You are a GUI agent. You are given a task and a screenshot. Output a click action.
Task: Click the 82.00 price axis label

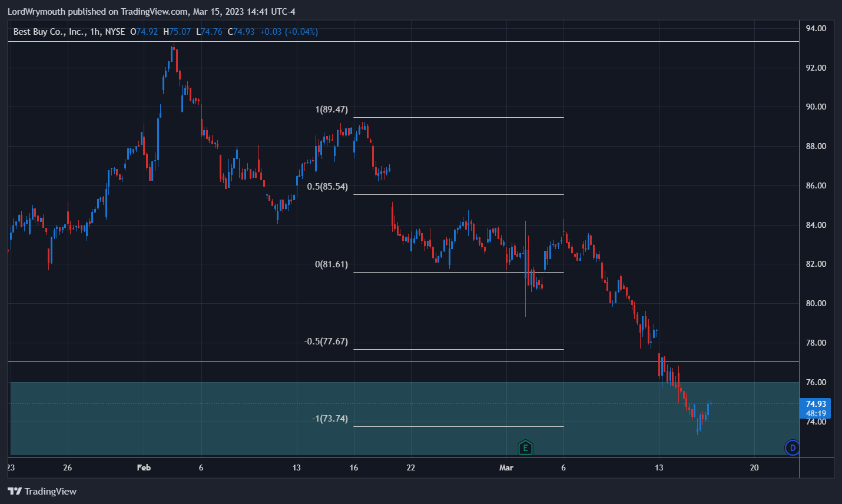point(816,264)
